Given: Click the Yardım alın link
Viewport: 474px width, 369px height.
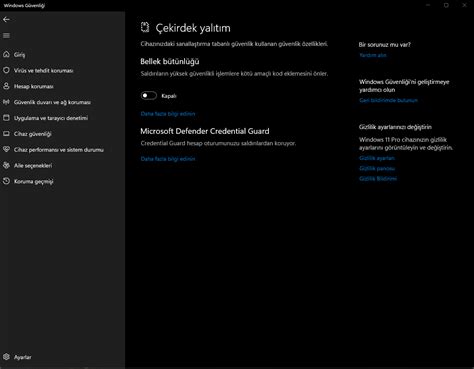Looking at the screenshot, I should tap(373, 55).
